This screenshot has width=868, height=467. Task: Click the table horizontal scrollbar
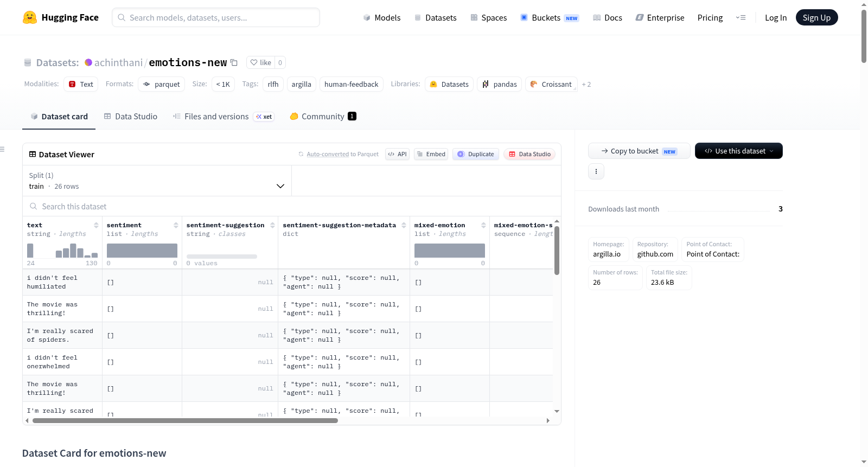click(x=185, y=420)
